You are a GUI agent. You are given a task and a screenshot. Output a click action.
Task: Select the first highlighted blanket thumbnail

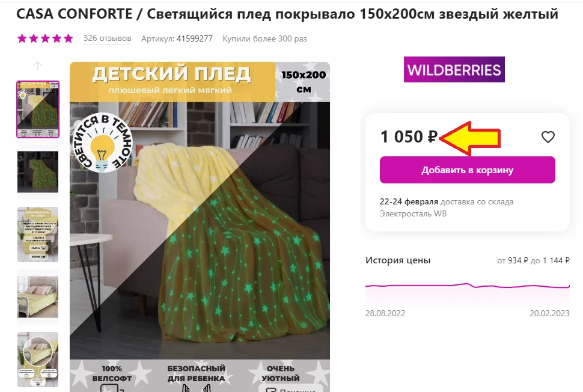pos(38,109)
